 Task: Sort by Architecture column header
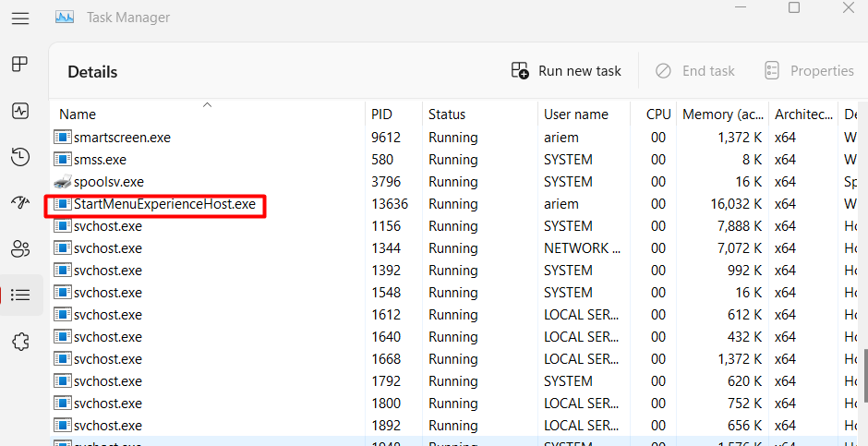[803, 115]
